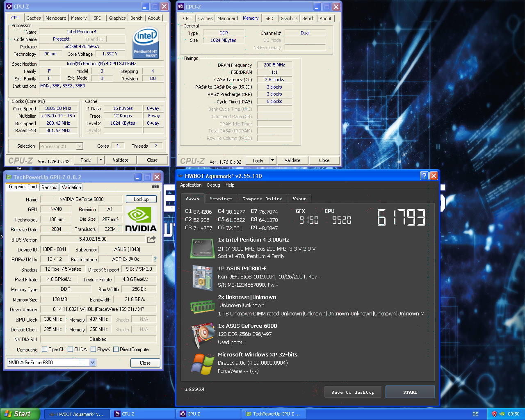Click the CPU score 9520 in Aquamark
525x420 pixels.
click(x=342, y=220)
